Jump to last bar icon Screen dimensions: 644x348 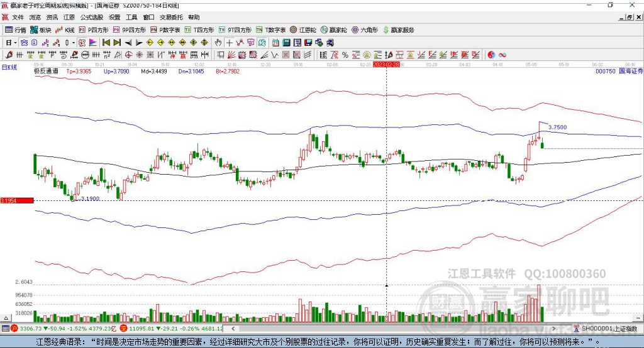coord(117,43)
